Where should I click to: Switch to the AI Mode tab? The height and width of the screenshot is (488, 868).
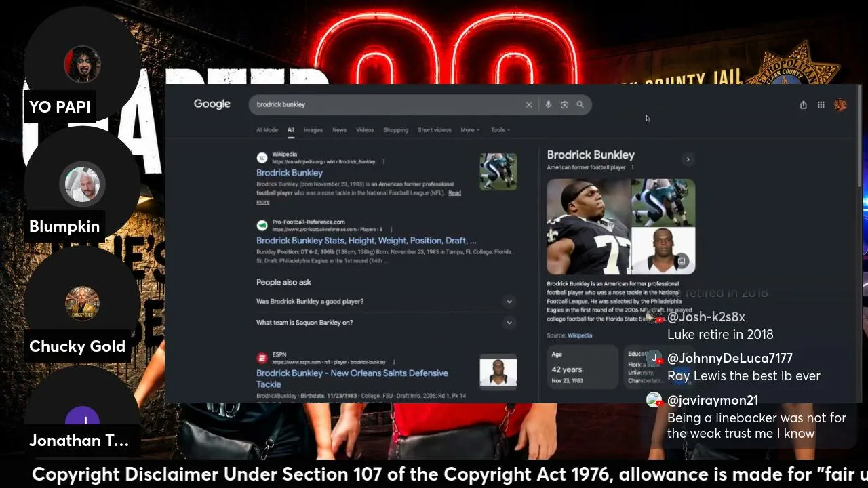tap(267, 130)
